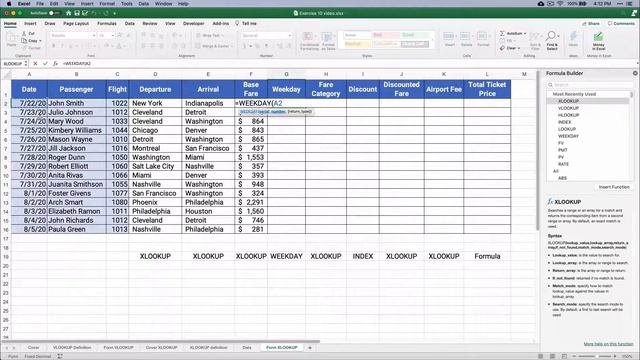
Task: Select the Normal cell style swatch
Action: 357,36
